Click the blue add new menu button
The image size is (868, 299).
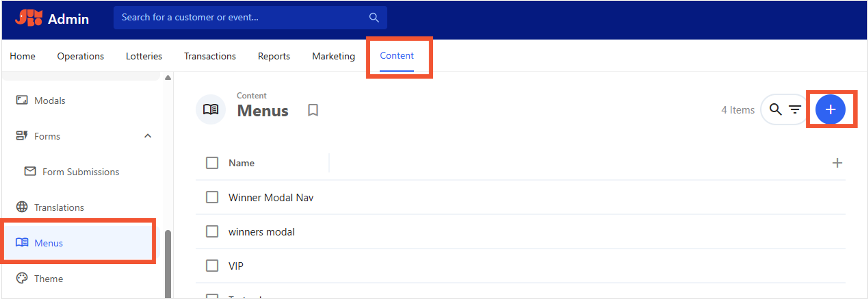click(830, 109)
